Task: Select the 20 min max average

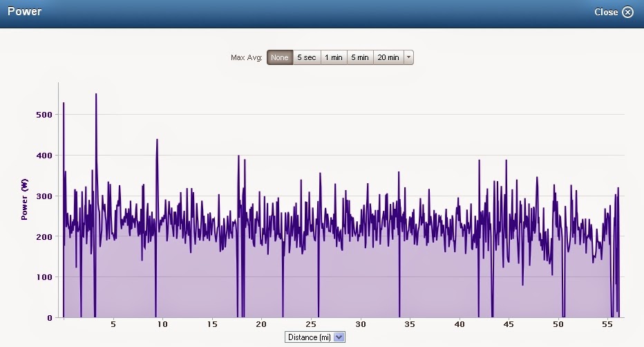Action: (388, 57)
